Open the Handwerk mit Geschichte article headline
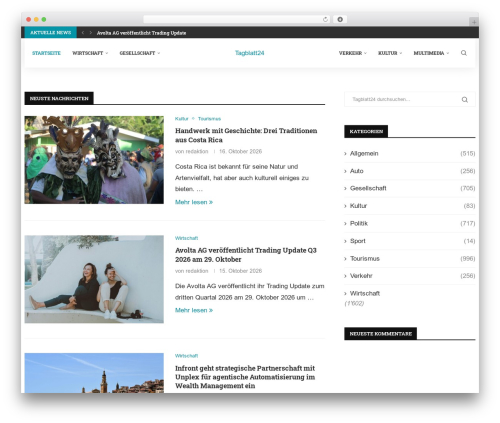Viewport: 500px width, 423px height. (246, 135)
